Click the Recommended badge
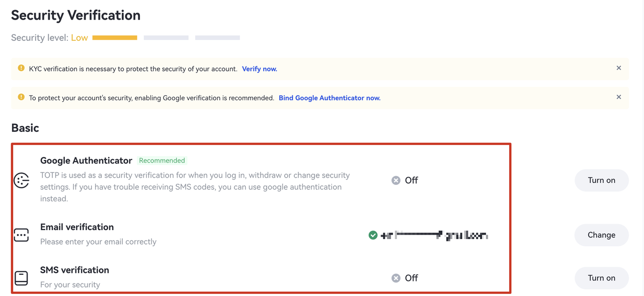 tap(162, 161)
